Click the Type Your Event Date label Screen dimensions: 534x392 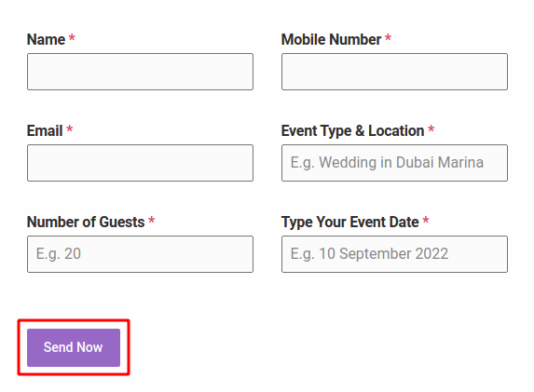point(349,223)
